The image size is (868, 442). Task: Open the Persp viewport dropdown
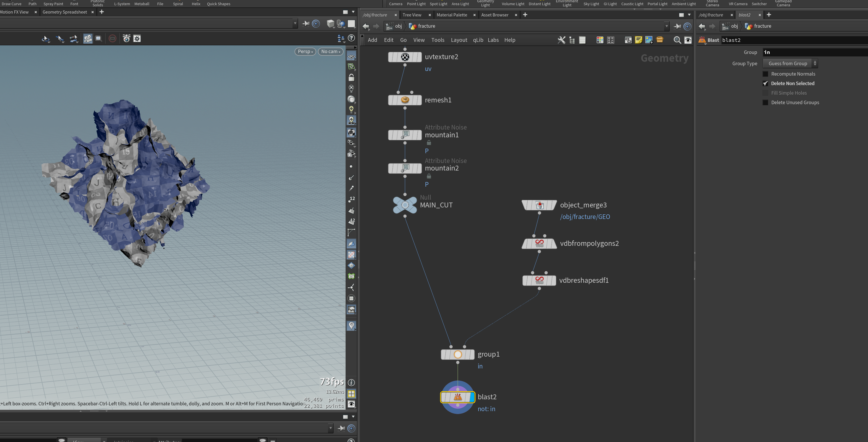(305, 52)
